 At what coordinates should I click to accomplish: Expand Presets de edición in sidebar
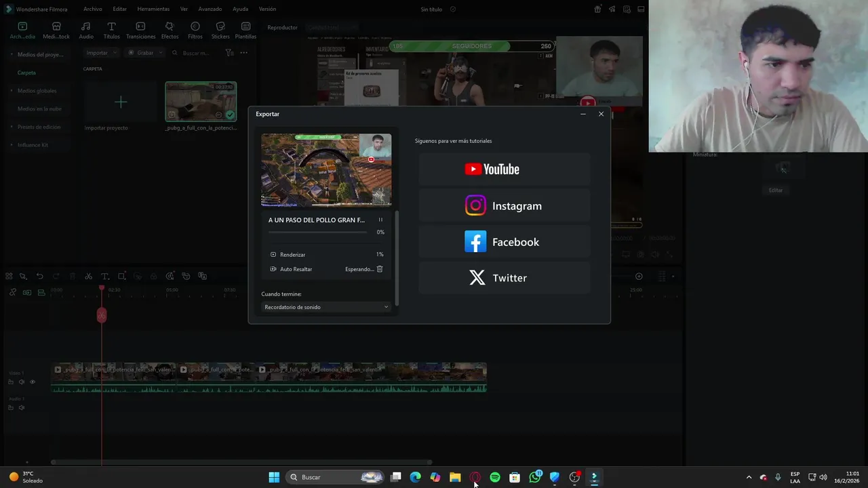point(12,127)
